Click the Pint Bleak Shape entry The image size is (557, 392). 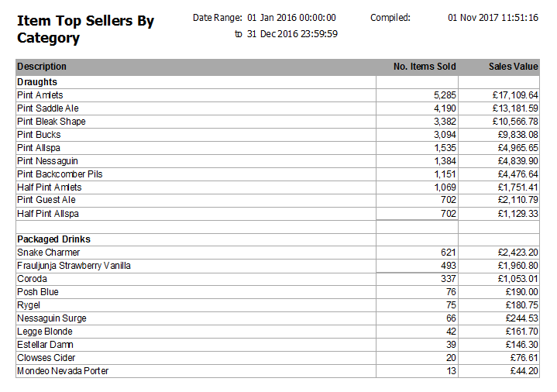[x=51, y=122]
